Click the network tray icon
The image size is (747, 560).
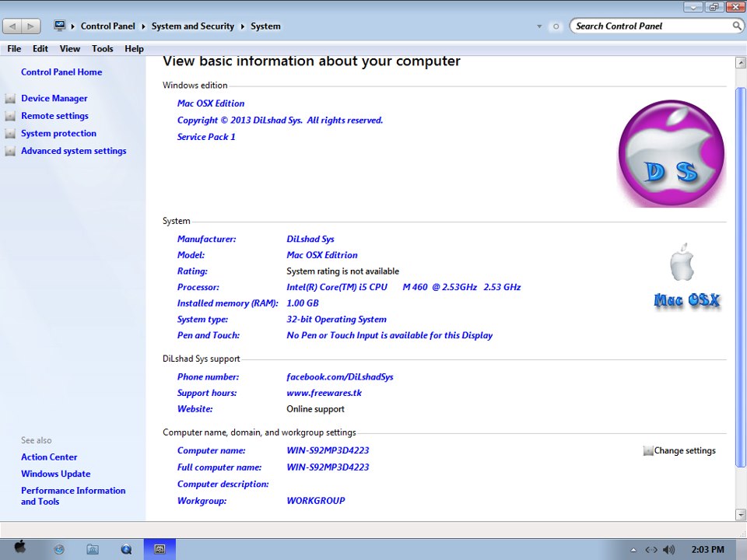(651, 550)
